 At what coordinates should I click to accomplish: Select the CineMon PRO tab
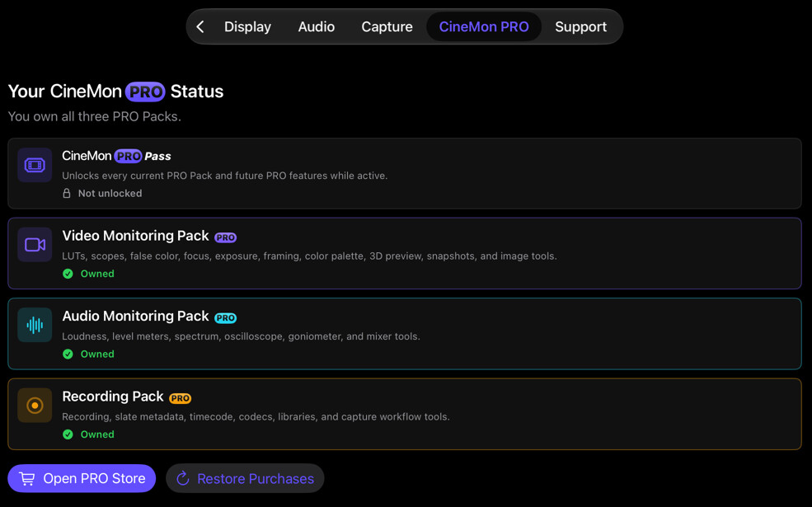pyautogui.click(x=484, y=26)
